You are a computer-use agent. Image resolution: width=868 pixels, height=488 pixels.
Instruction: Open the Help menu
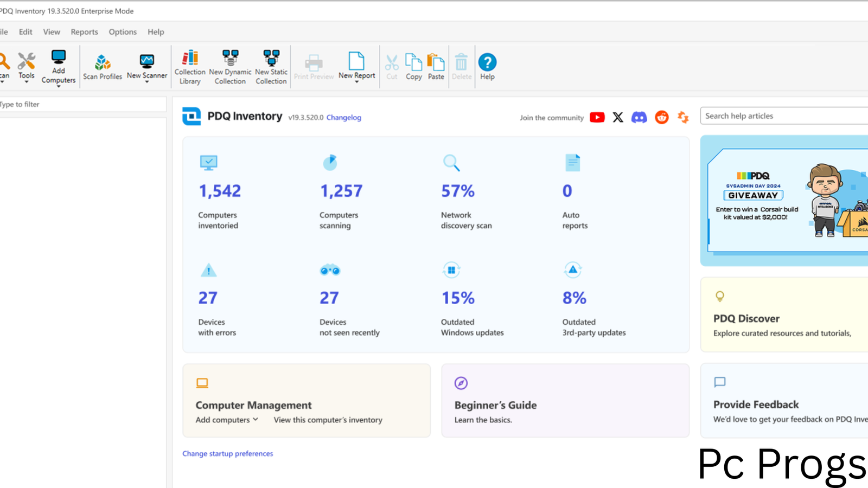point(156,32)
